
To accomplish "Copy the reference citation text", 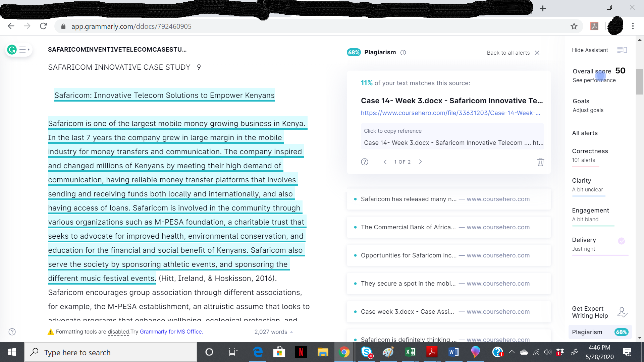I will 452,137.
